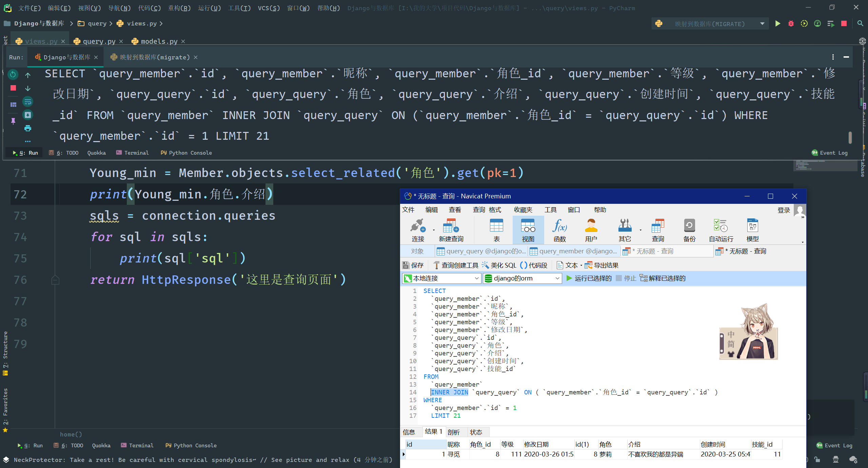Toggle scroll-to-end icon in Run panel

(x=28, y=115)
